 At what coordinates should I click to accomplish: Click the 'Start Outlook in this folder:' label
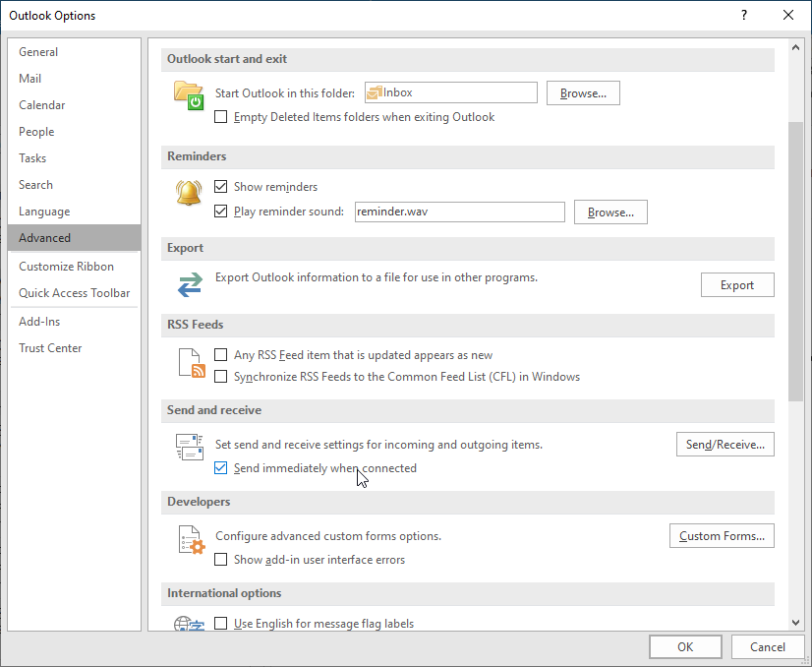click(285, 93)
